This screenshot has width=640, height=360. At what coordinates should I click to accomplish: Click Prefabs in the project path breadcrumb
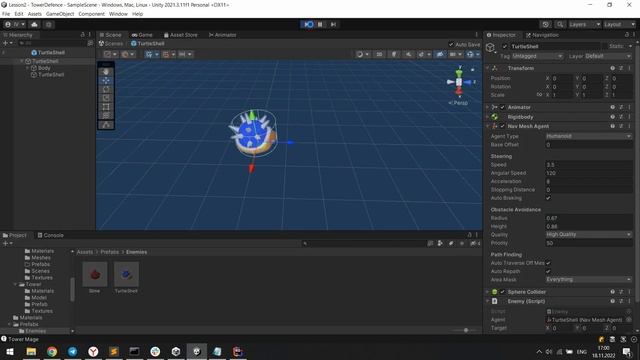[110, 252]
